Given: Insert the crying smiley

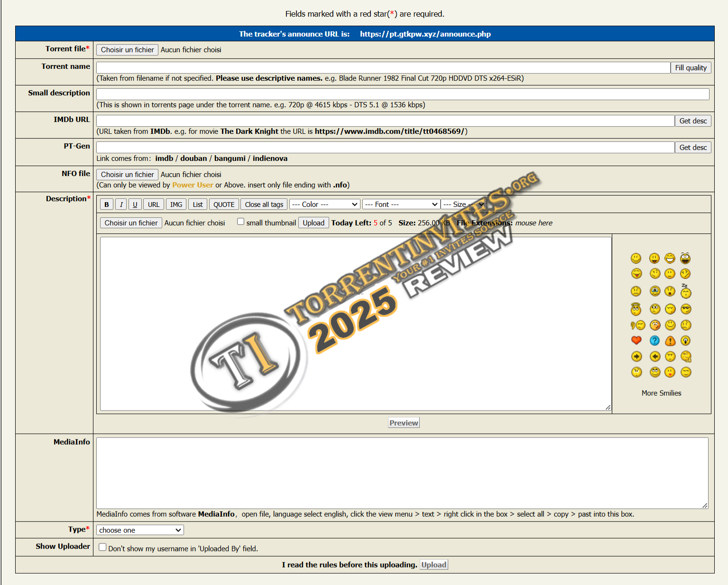Looking at the screenshot, I should click(655, 291).
